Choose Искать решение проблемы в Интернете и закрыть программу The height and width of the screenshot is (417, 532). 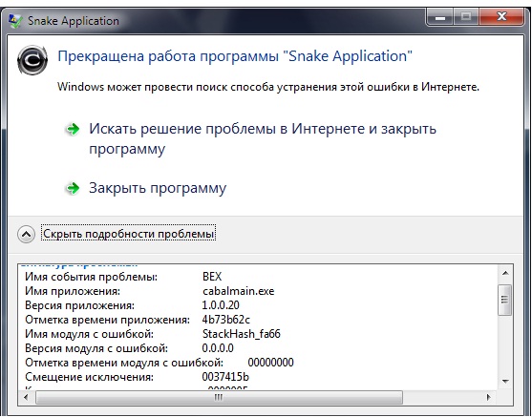click(263, 138)
